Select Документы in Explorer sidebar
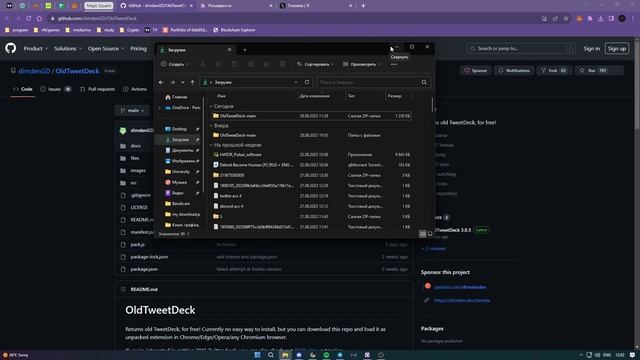This screenshot has width=640, height=360. (179, 150)
